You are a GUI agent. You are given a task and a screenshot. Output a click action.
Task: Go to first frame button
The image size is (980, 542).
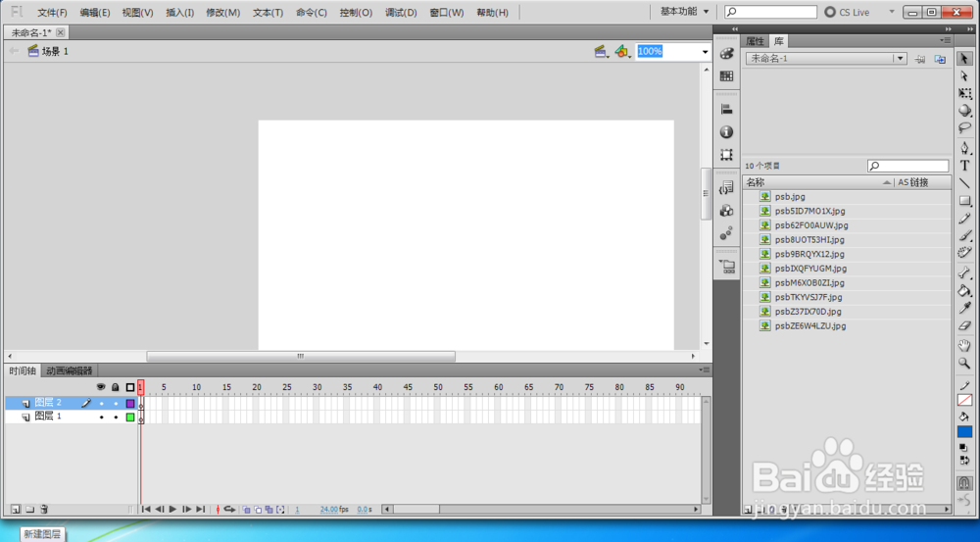(146, 510)
